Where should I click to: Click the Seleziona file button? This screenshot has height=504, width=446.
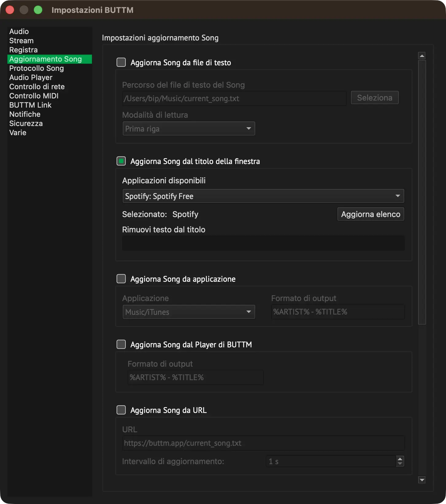pos(375,98)
